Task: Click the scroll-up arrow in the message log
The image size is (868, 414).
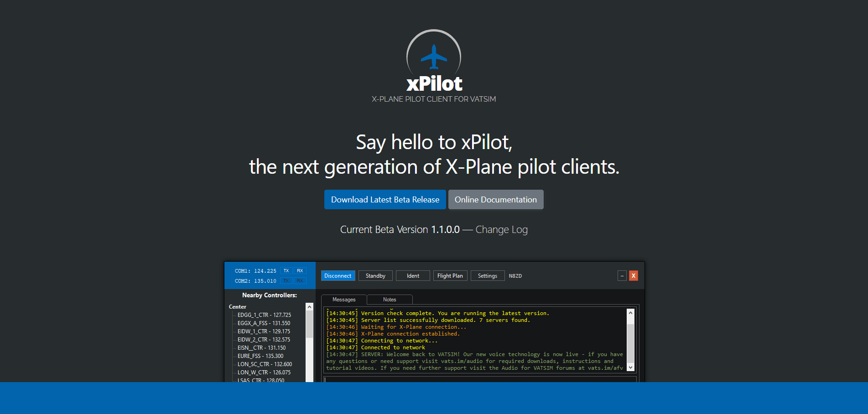Action: point(630,312)
